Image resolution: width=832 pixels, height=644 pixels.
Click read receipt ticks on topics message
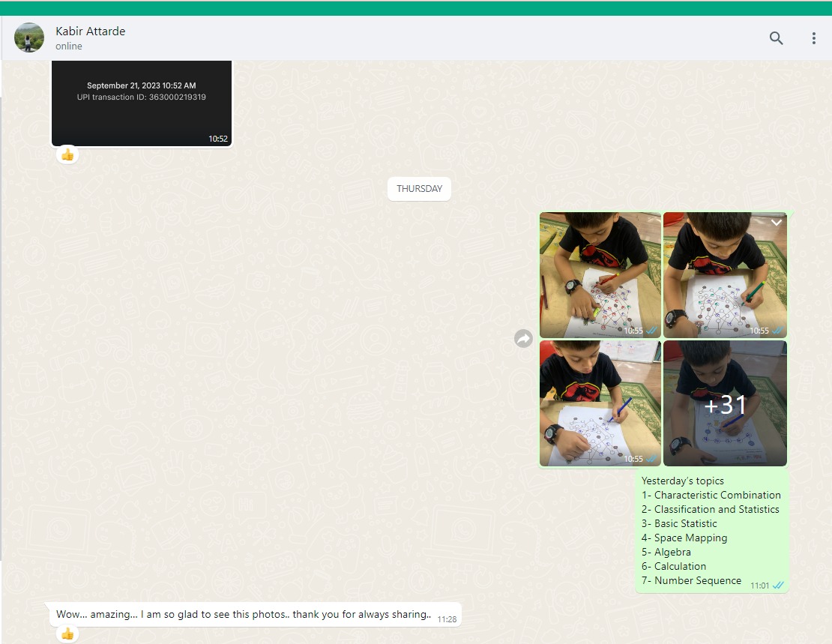(778, 586)
